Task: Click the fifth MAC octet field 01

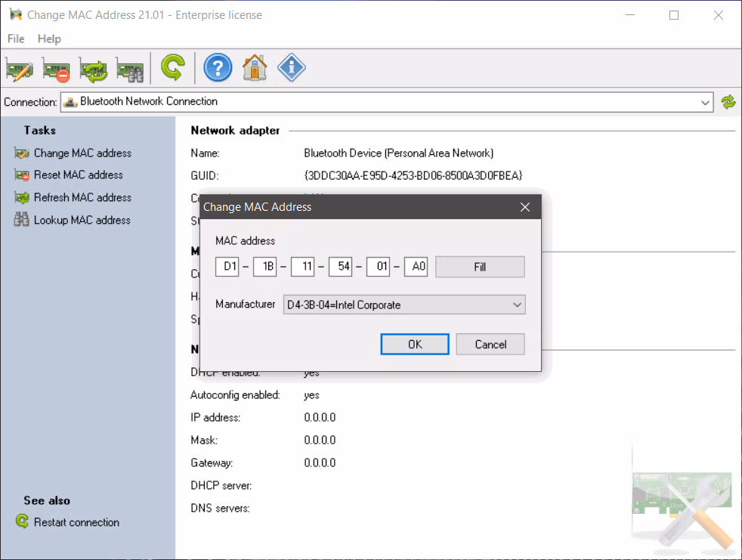Action: pyautogui.click(x=379, y=267)
